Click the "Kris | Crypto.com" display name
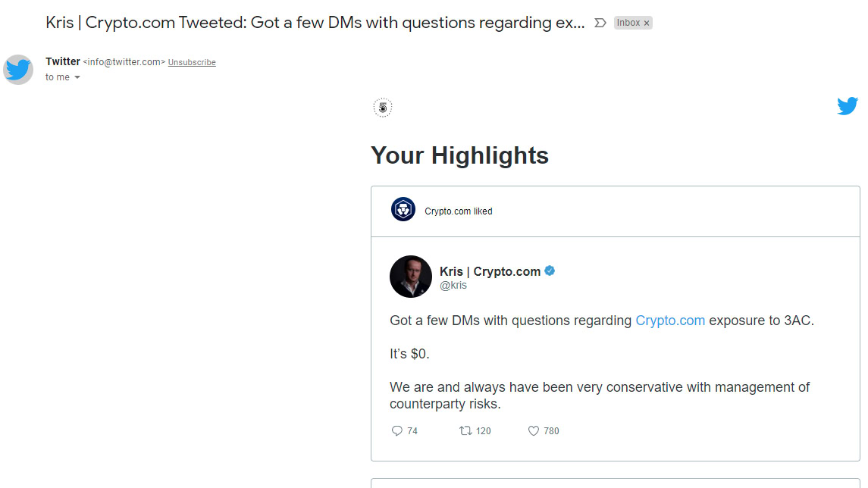868x488 pixels. coord(490,271)
